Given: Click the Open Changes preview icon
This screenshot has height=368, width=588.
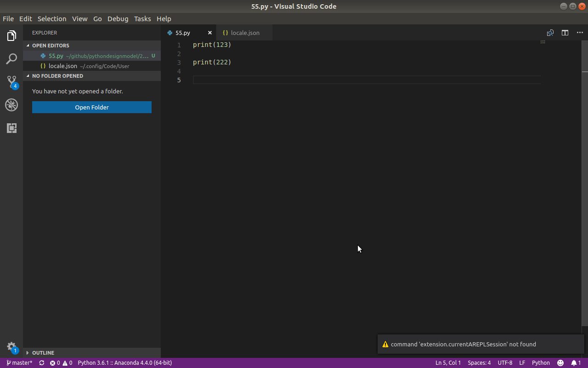Looking at the screenshot, I should tap(550, 33).
